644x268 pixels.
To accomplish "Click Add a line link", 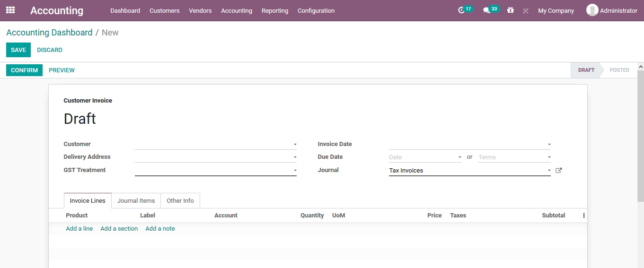I will (x=79, y=229).
